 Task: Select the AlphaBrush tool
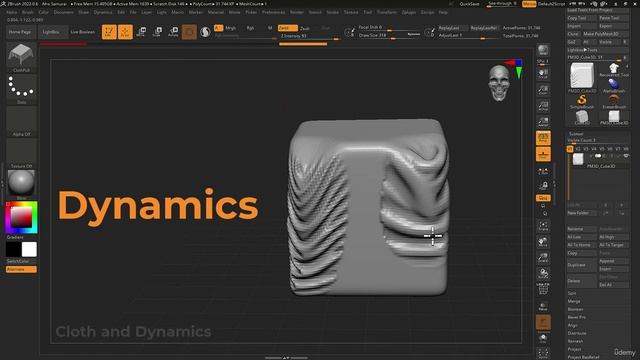[614, 84]
